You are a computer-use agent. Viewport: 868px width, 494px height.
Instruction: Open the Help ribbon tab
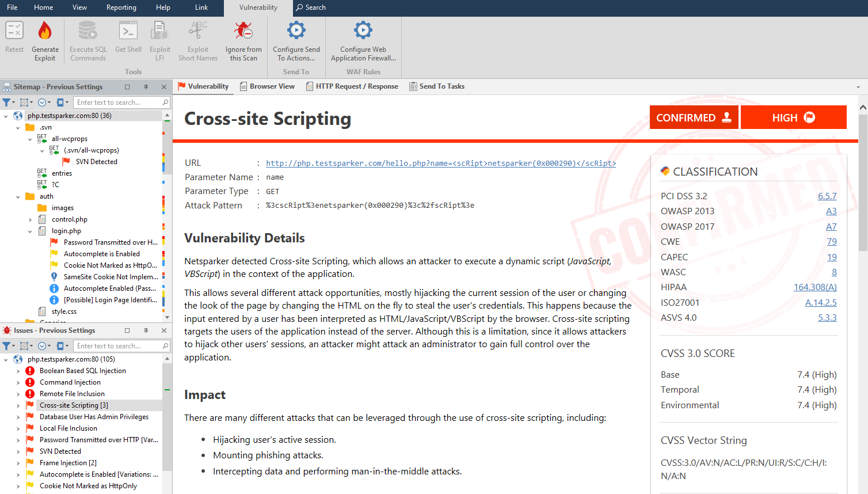point(163,7)
